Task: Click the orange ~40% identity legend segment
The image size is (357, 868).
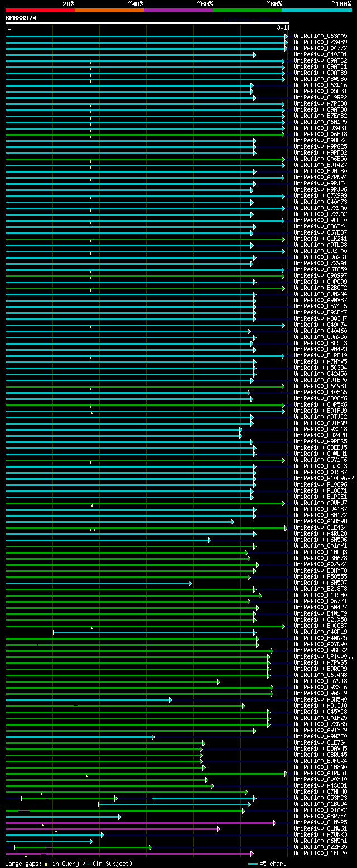Action: [x=109, y=10]
